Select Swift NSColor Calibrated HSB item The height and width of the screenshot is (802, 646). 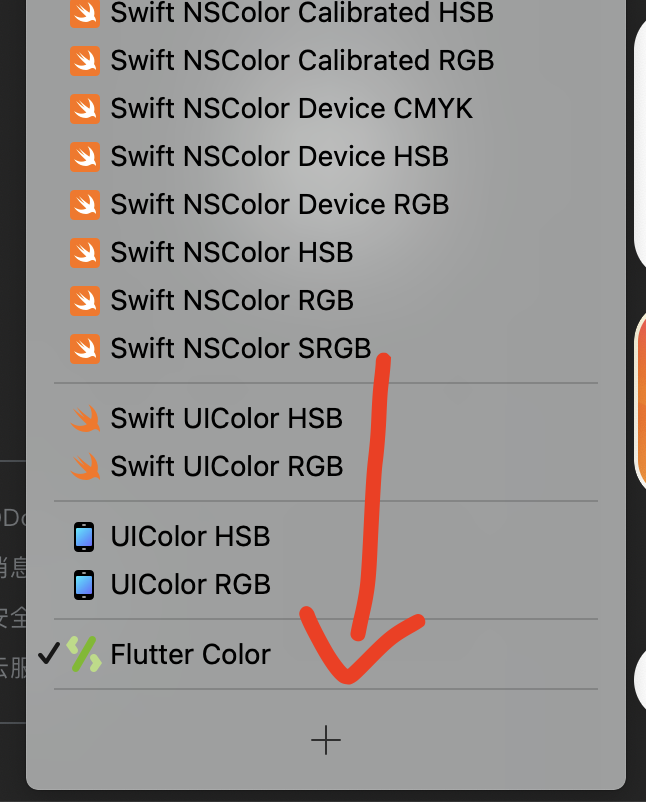326,13
